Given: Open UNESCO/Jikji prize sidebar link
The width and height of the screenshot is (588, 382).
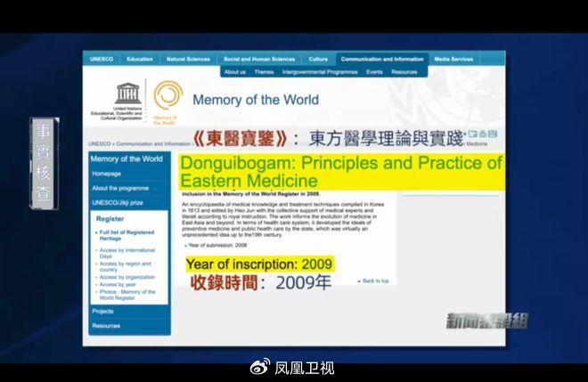Looking at the screenshot, I should pos(118,203).
